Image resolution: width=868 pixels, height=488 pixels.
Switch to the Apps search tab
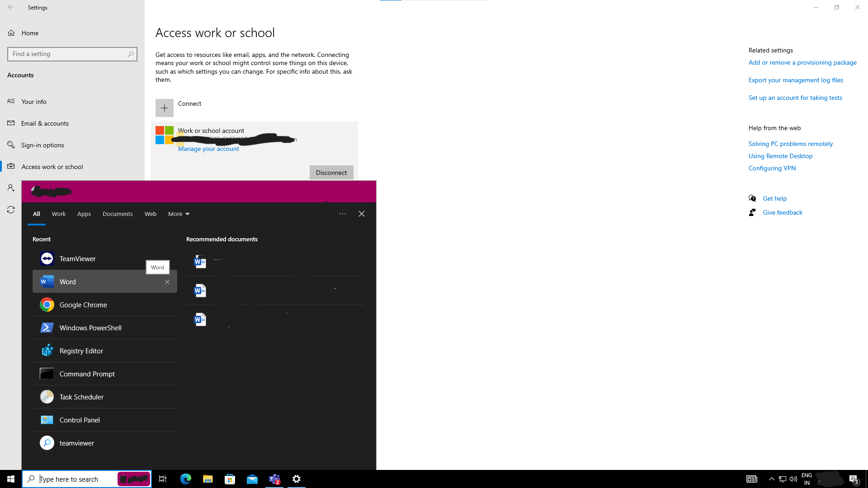84,214
